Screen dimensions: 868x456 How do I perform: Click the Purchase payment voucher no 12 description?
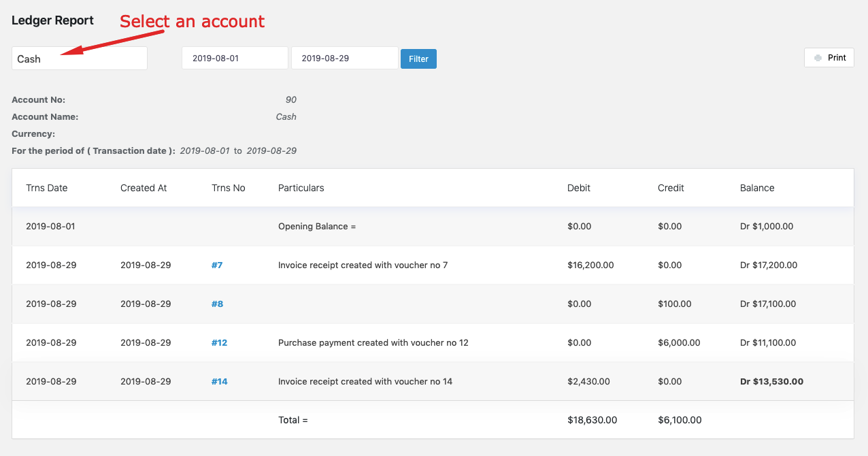[373, 343]
